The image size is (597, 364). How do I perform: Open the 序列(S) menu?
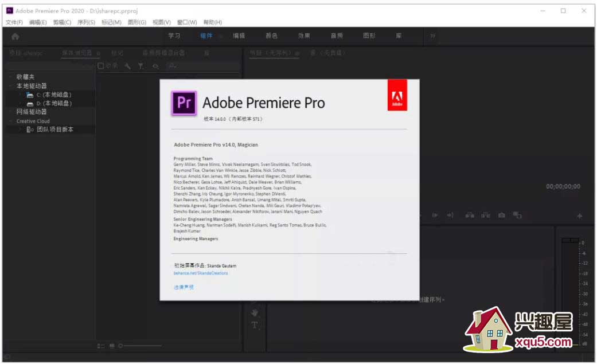(x=87, y=22)
